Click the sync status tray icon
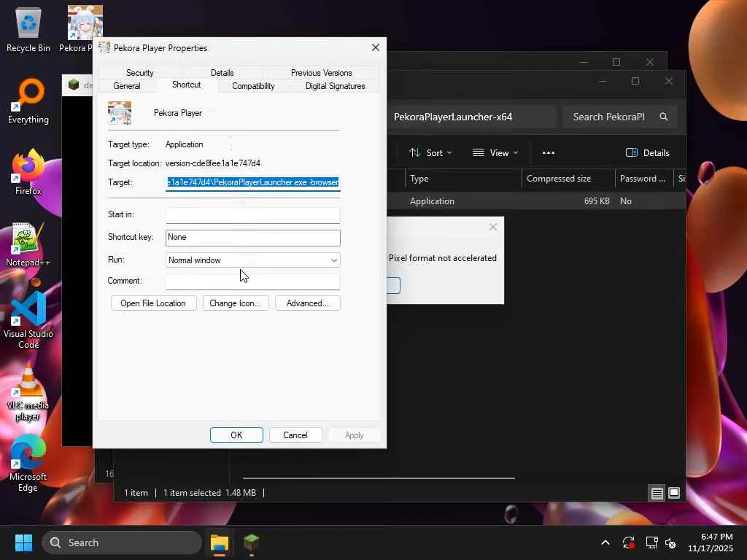747x560 pixels. [x=628, y=542]
